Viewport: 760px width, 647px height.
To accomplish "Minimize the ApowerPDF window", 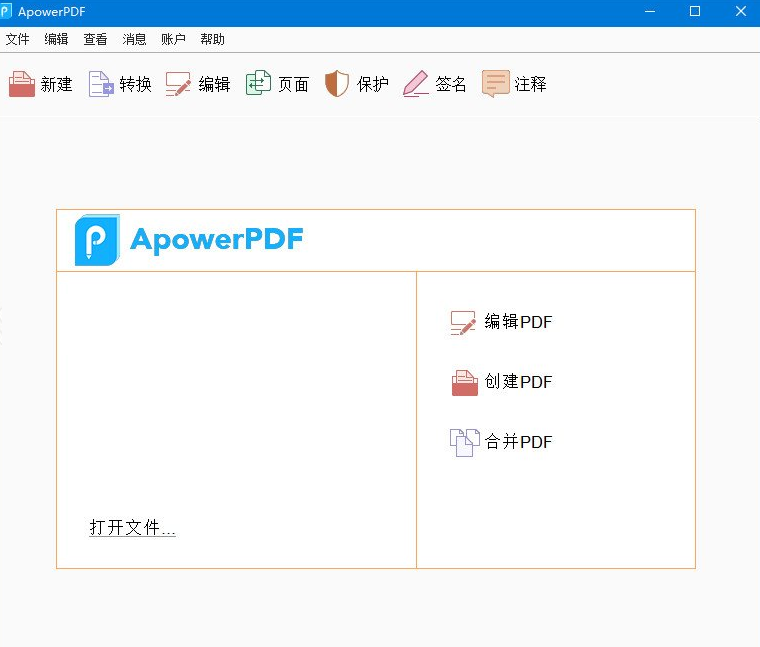I will click(650, 11).
